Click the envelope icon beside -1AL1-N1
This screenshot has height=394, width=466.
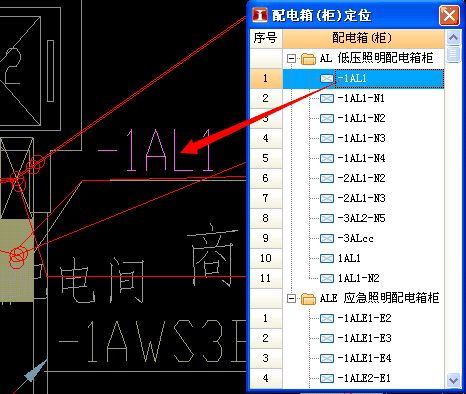[x=327, y=98]
